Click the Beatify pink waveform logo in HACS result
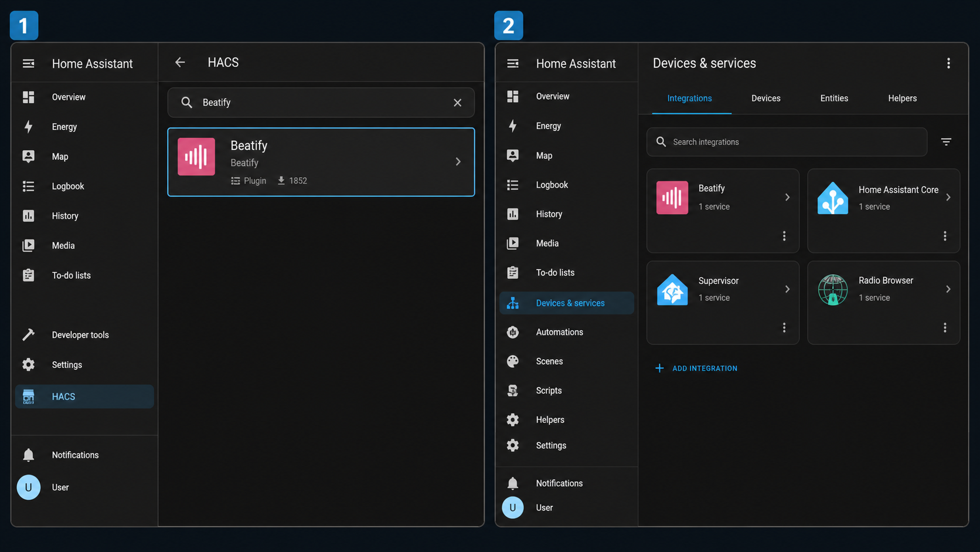This screenshot has width=980, height=552. click(x=196, y=157)
